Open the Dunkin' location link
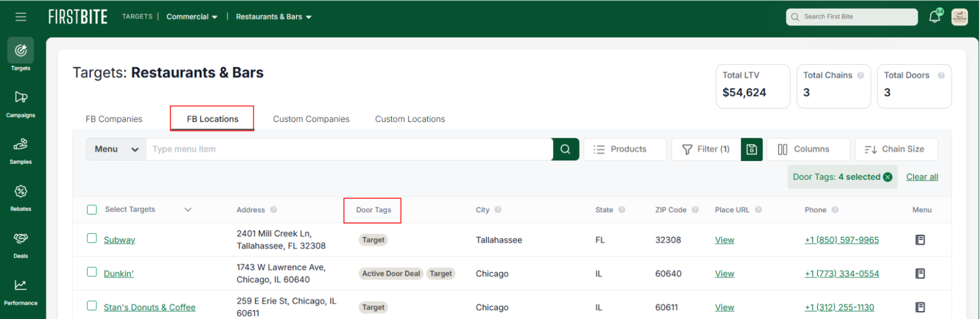980x319 pixels. 119,274
